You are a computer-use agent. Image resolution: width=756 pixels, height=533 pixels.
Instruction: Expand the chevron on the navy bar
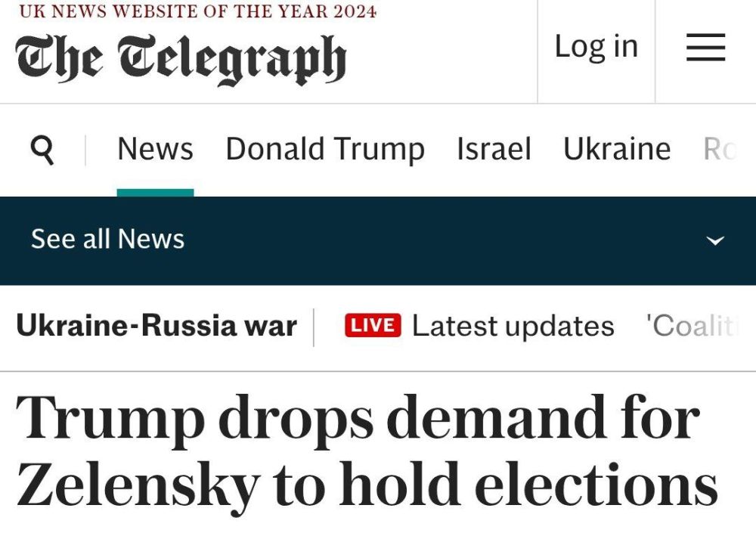point(714,240)
